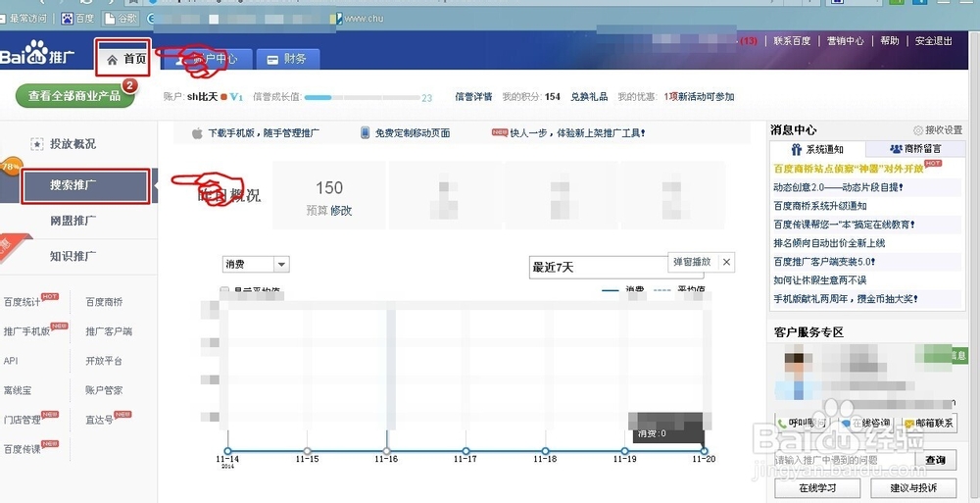Click the 查询 button
980x503 pixels.
[x=936, y=460]
